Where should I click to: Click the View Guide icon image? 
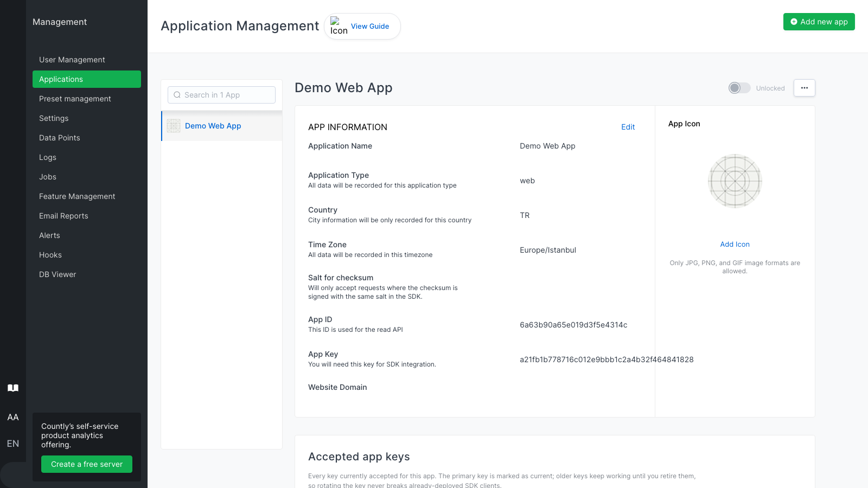point(339,26)
